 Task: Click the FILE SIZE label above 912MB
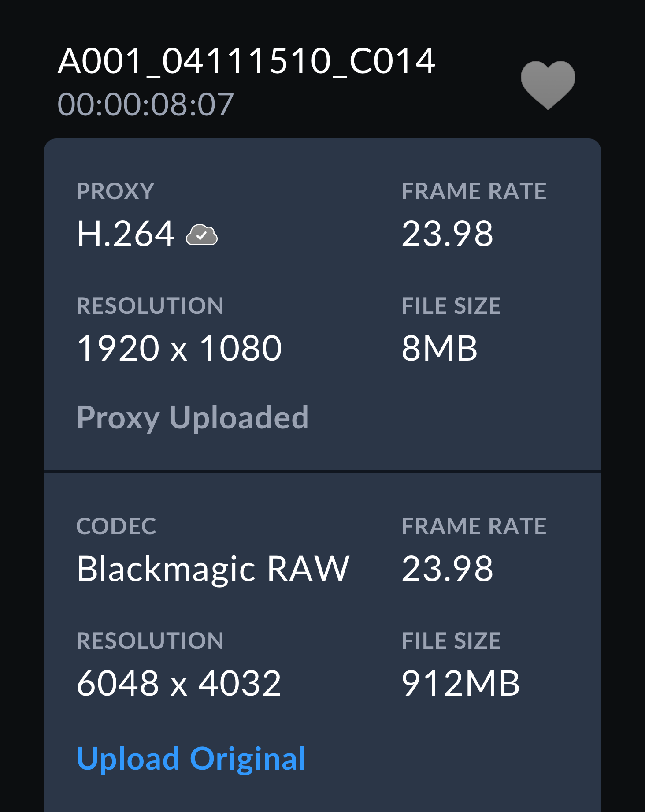pyautogui.click(x=451, y=641)
